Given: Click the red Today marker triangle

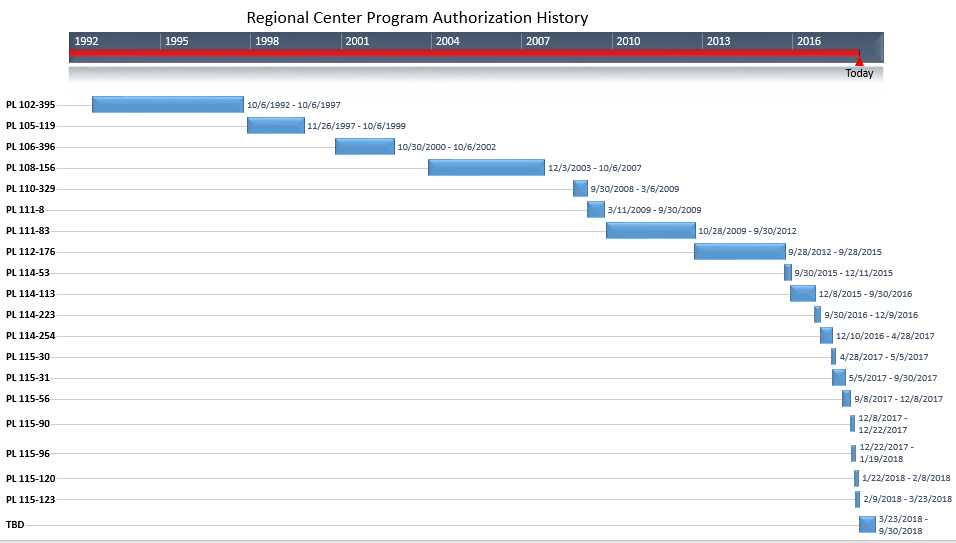Looking at the screenshot, I should pyautogui.click(x=859, y=61).
